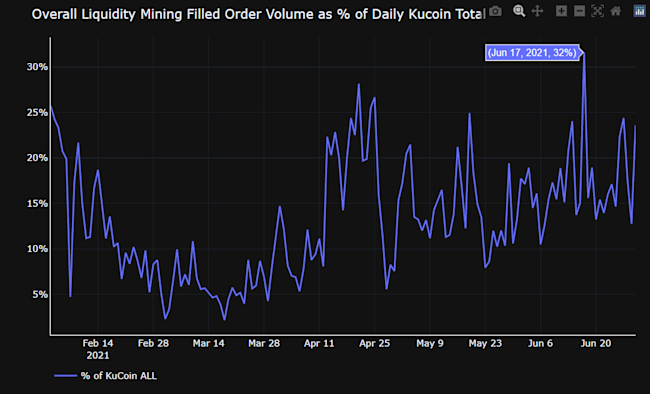The width and height of the screenshot is (650, 394).
Task: Click the 5% y-axis label
Action: coord(40,294)
